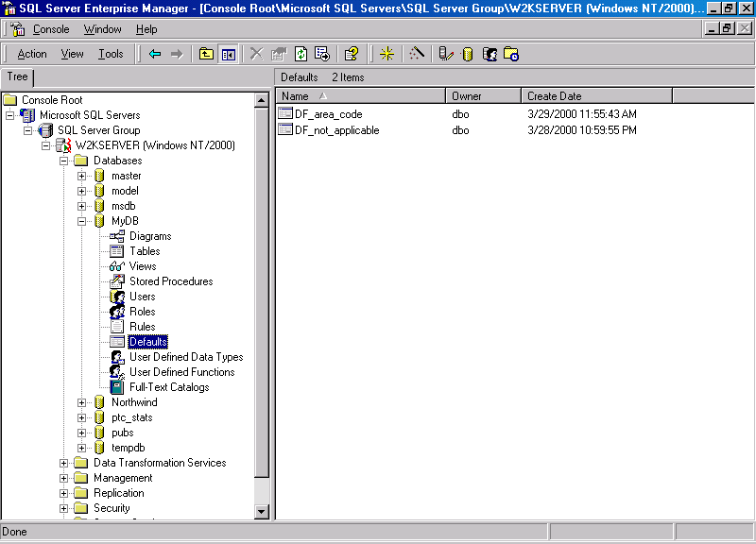Click the New yellow star toolbar icon
The height and width of the screenshot is (544, 756).
point(387,54)
